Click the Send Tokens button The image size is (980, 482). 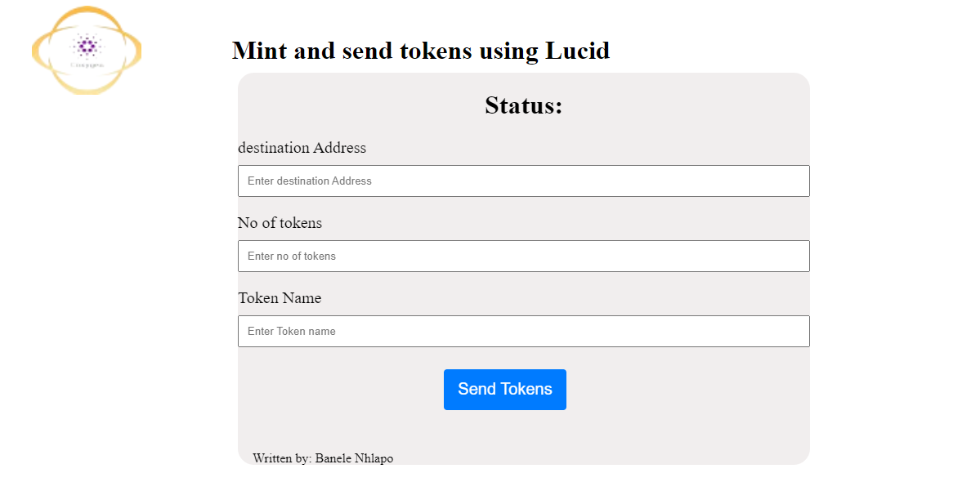[505, 390]
